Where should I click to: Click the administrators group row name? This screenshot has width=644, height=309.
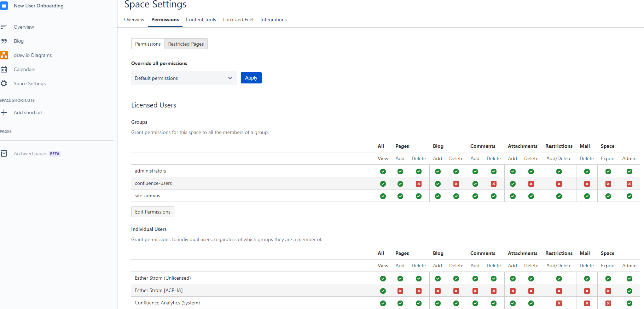coord(150,171)
